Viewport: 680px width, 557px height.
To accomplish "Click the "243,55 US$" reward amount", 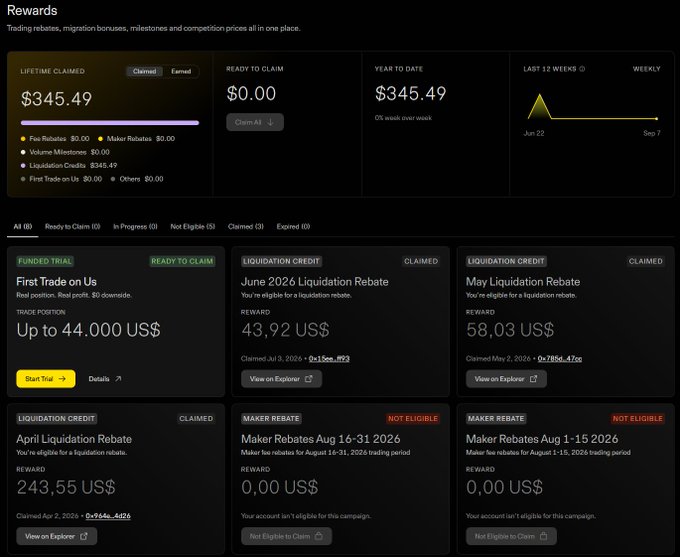I will (66, 487).
